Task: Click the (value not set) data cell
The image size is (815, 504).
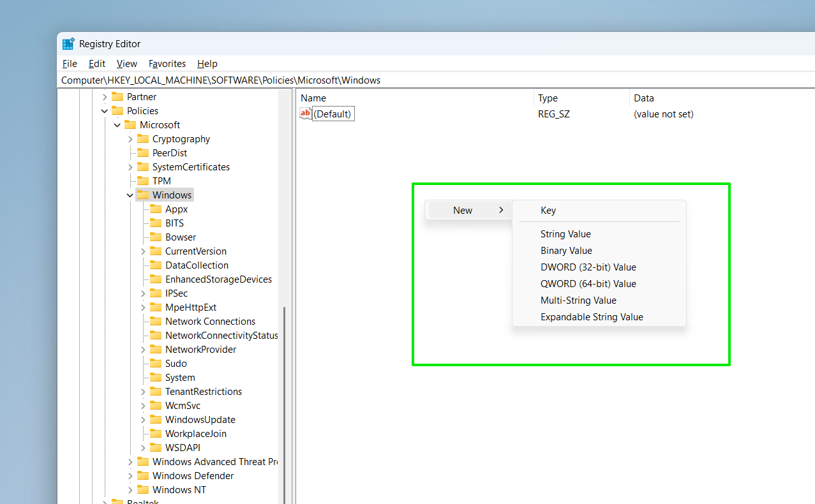Action: [x=664, y=114]
